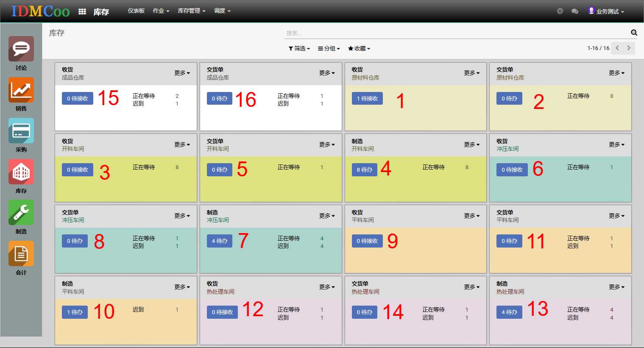This screenshot has width=644, height=348.
Task: Open the 仪表板 menu item
Action: [136, 11]
